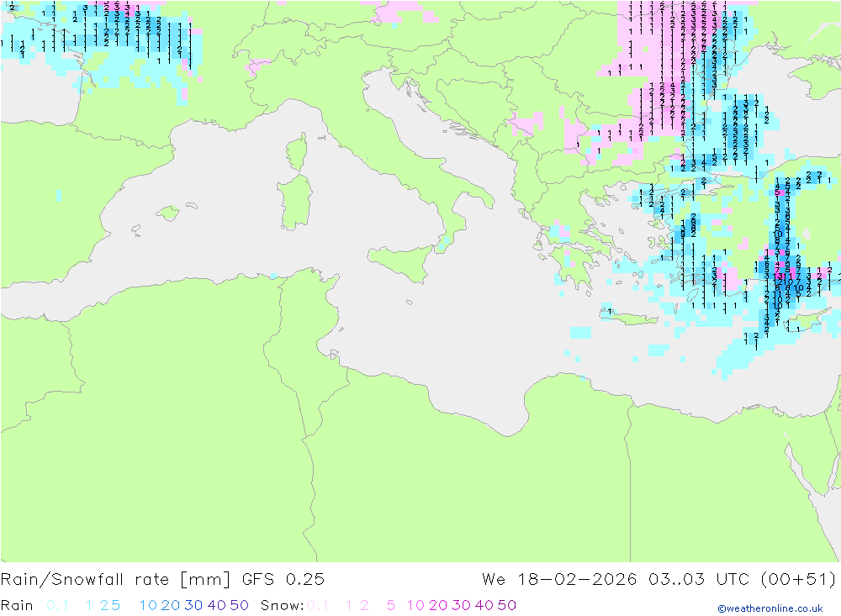841x616 pixels.
Task: Click the blue 20 Rain legend value
Action: coord(171,605)
